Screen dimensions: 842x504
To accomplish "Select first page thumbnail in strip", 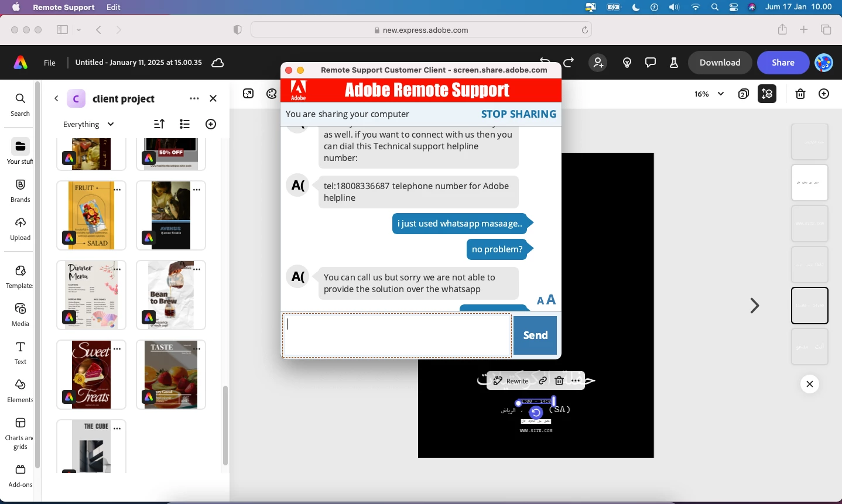I will pos(810,142).
